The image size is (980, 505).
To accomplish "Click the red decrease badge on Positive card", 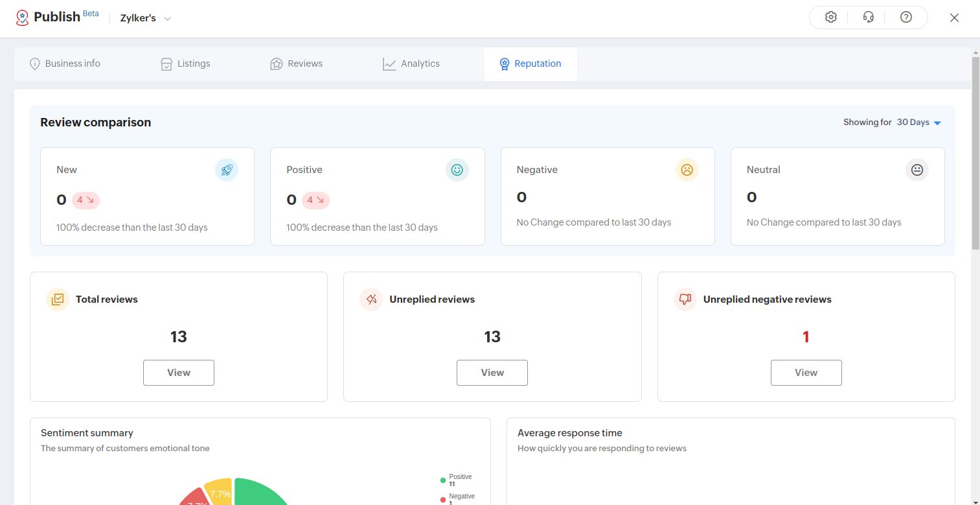I will (315, 200).
